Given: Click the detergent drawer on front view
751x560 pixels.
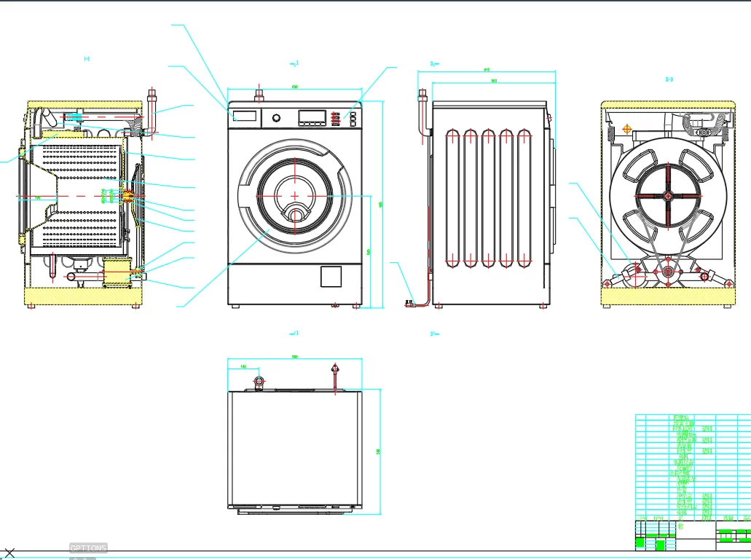Looking at the screenshot, I should click(244, 117).
